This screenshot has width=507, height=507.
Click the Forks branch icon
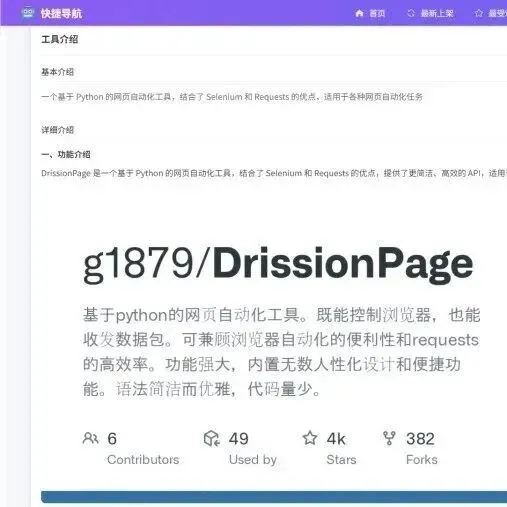389,438
